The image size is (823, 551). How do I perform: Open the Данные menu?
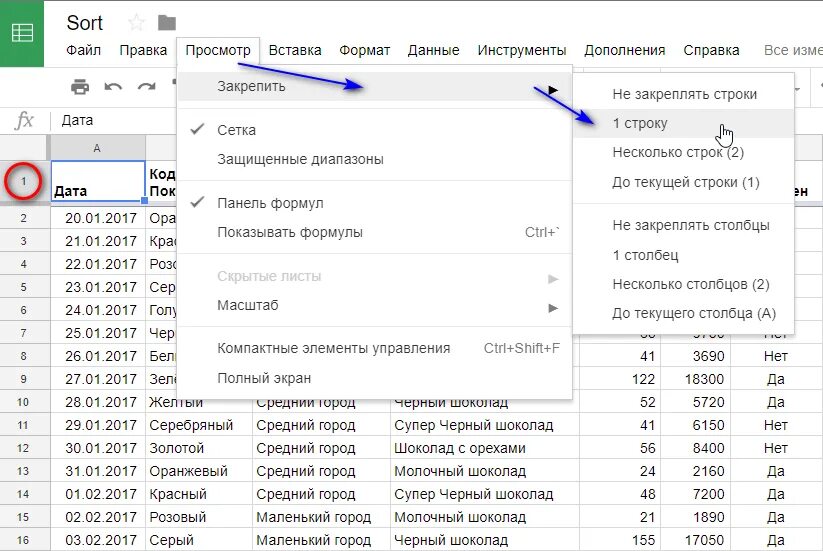point(434,50)
